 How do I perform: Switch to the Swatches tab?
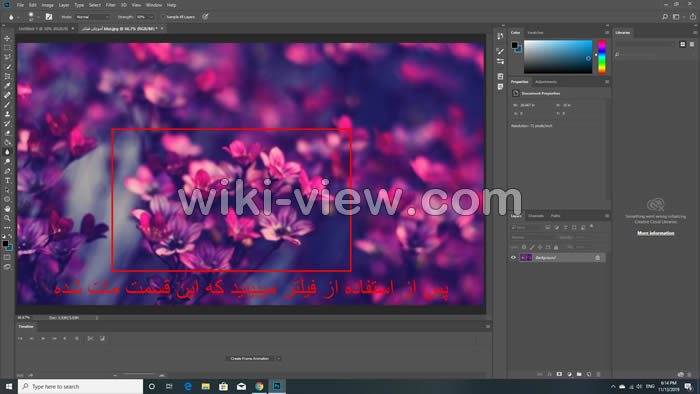click(536, 33)
